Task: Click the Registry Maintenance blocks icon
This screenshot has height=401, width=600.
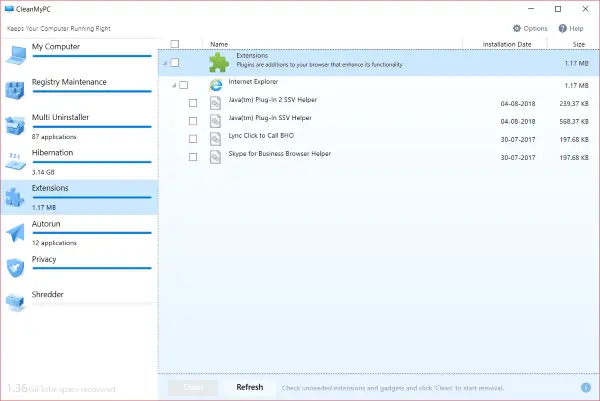Action: pos(15,90)
